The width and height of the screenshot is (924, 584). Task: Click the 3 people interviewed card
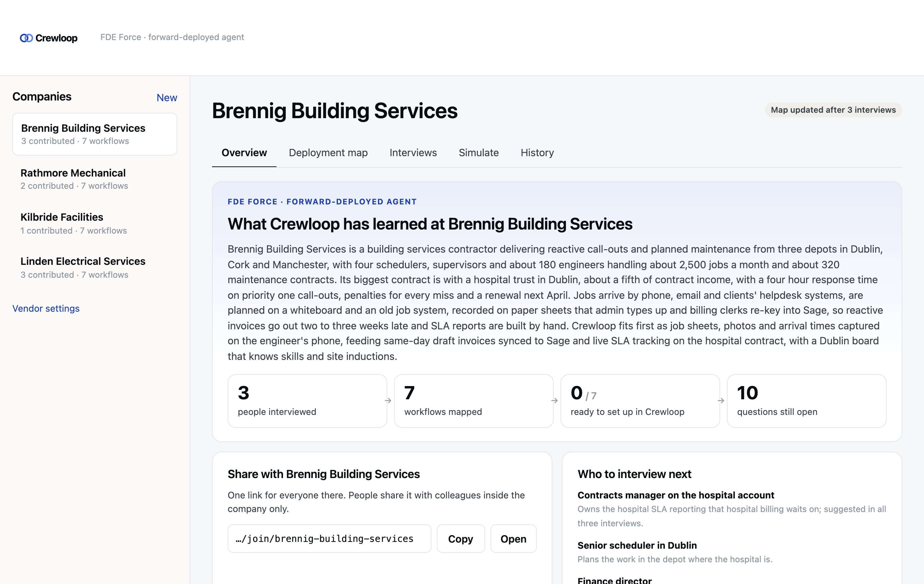point(307,401)
